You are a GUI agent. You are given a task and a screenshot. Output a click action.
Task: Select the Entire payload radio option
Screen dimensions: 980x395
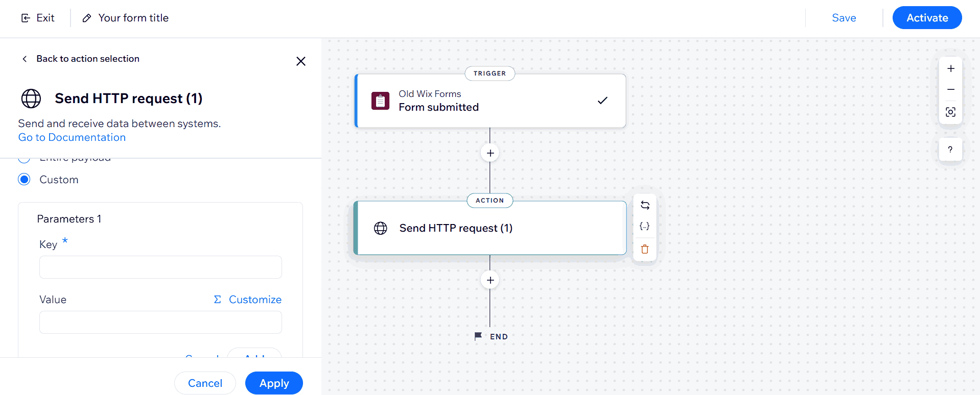(x=24, y=159)
